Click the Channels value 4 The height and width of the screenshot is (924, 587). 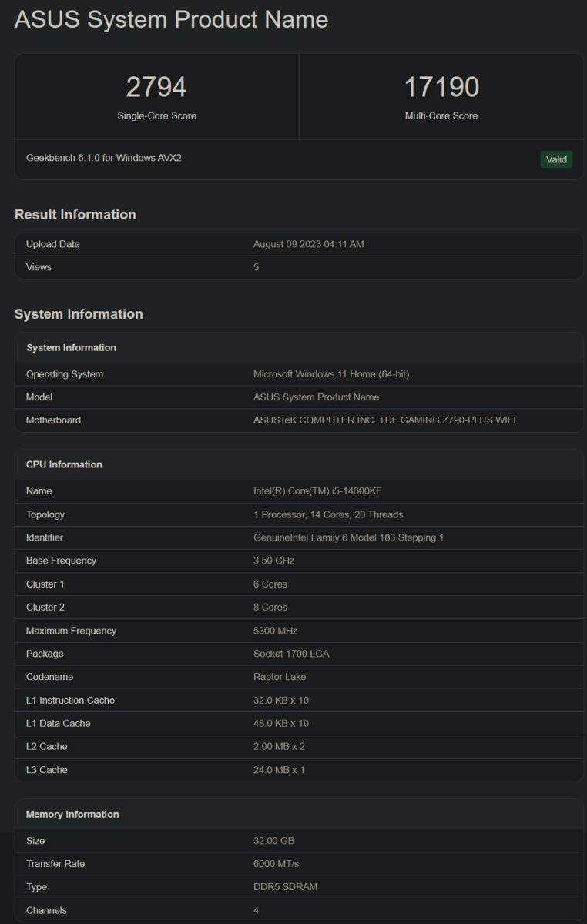tap(257, 910)
